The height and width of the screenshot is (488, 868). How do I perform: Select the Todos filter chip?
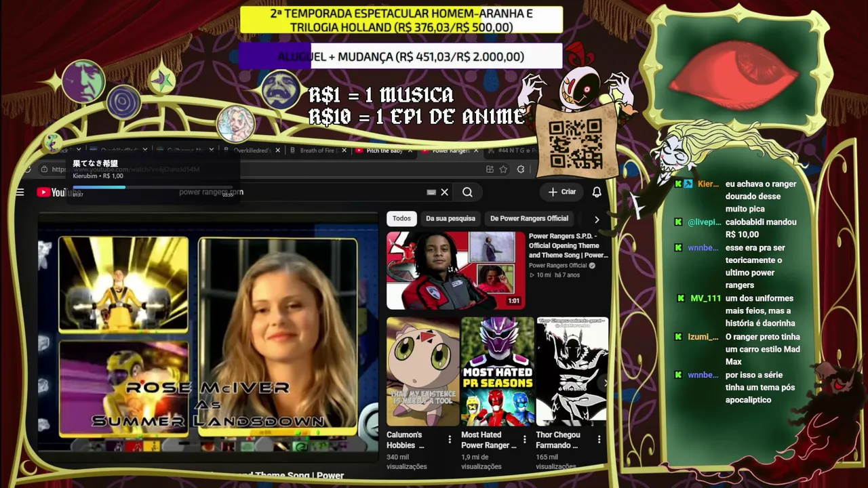tap(401, 218)
